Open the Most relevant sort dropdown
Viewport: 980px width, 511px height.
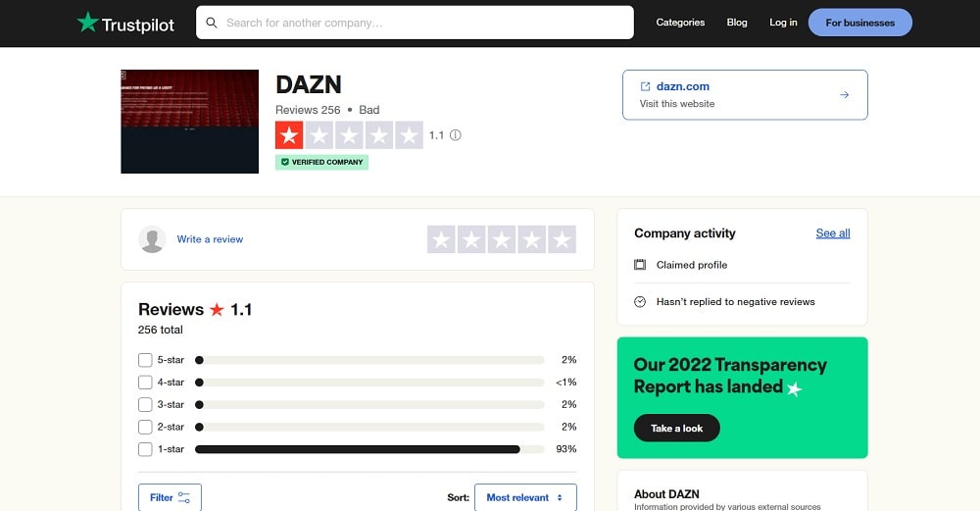tap(525, 498)
